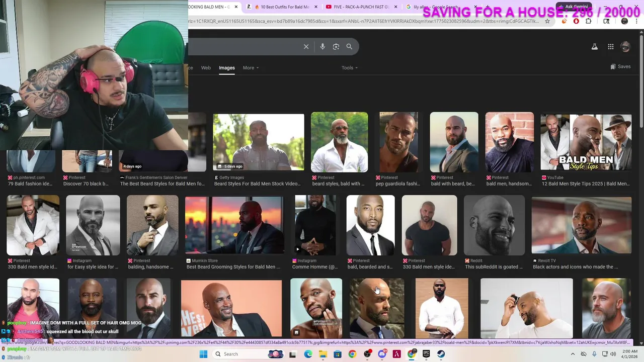This screenshot has height=362, width=644.
Task: Open Saves collection link
Action: coord(620,66)
